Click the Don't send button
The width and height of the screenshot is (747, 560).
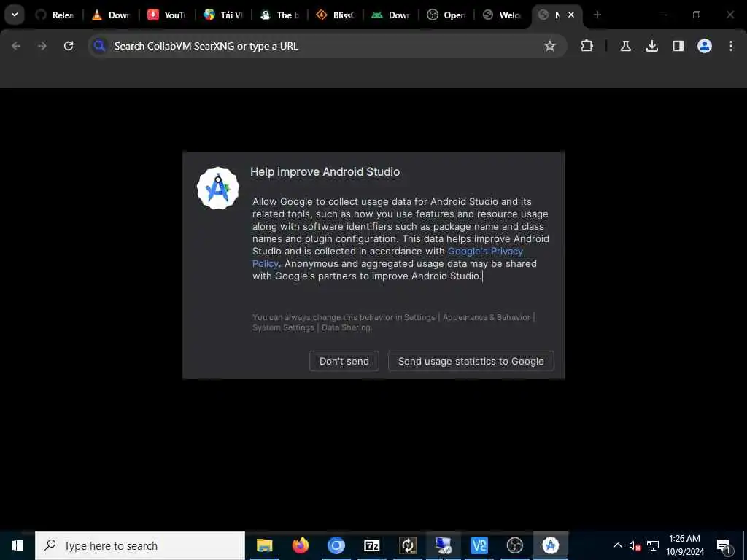[344, 361]
